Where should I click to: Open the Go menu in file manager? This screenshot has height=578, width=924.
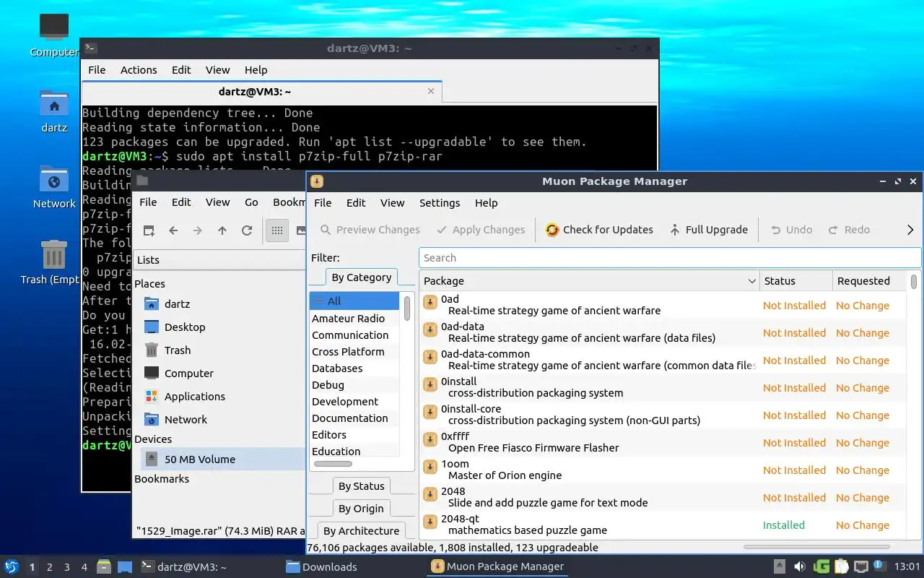(x=251, y=202)
